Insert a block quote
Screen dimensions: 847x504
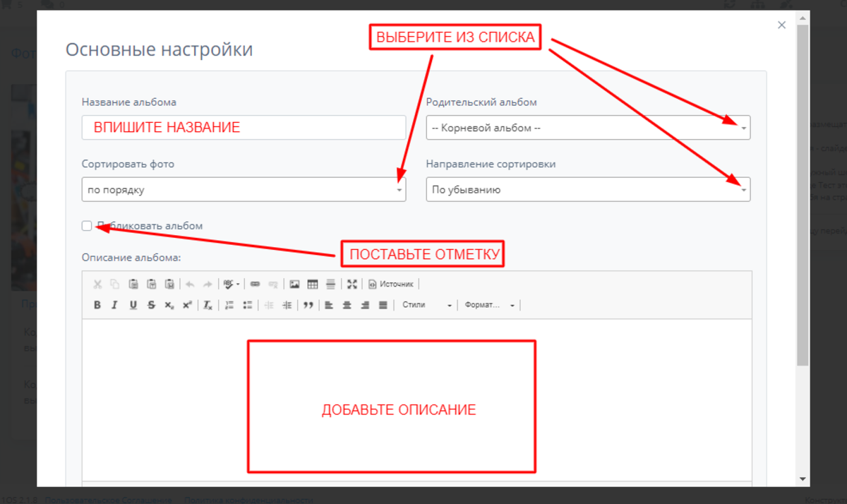pyautogui.click(x=308, y=305)
